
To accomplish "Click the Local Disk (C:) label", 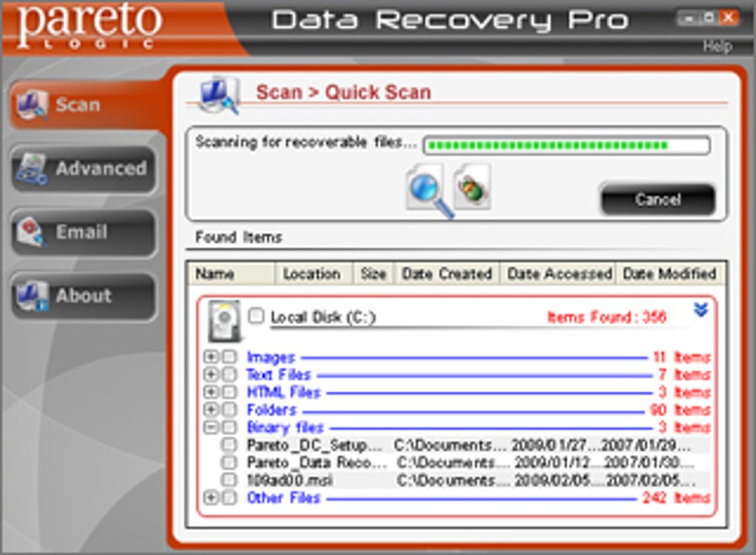I will pos(322,317).
